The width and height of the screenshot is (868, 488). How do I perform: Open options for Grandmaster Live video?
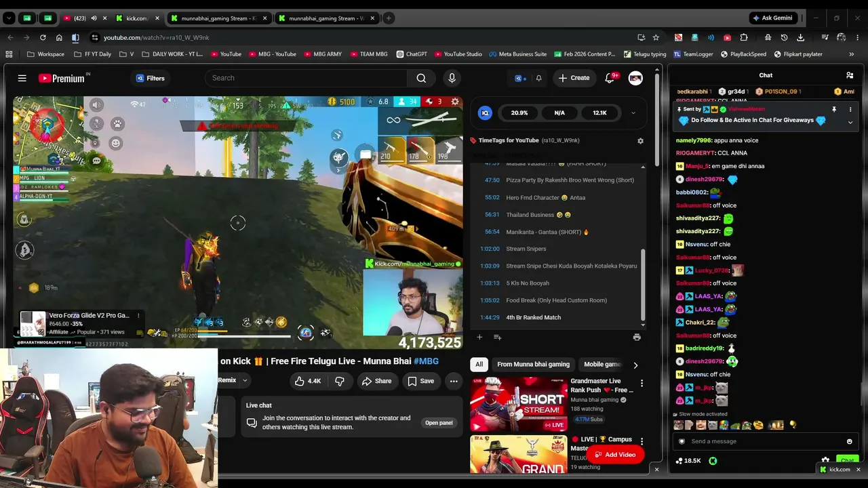pos(642,384)
